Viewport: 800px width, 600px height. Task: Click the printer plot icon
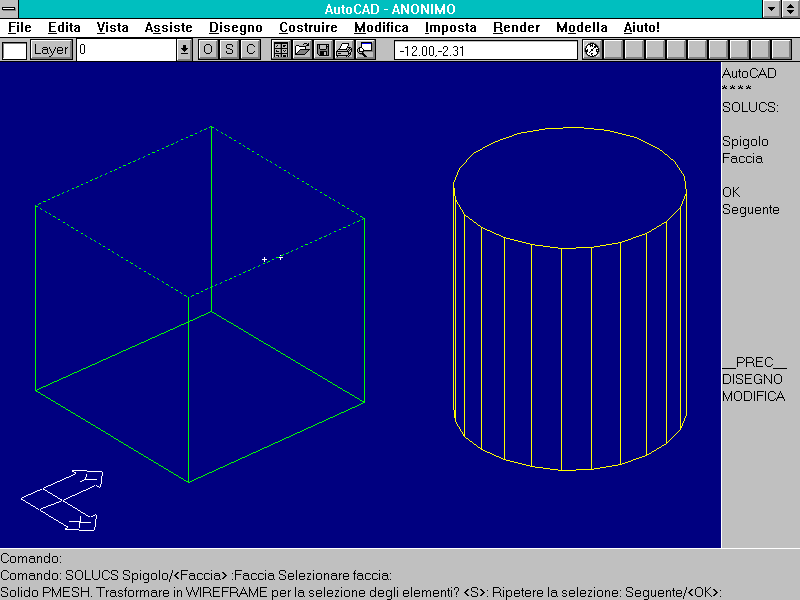coord(344,50)
